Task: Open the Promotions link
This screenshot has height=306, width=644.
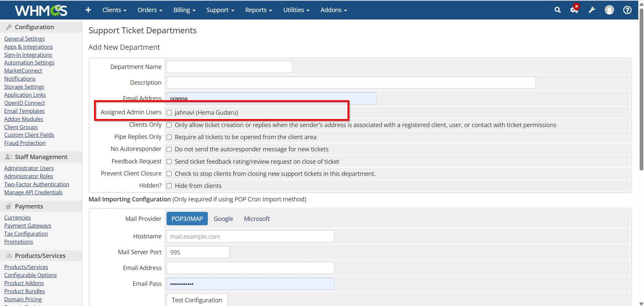Action: (19, 242)
